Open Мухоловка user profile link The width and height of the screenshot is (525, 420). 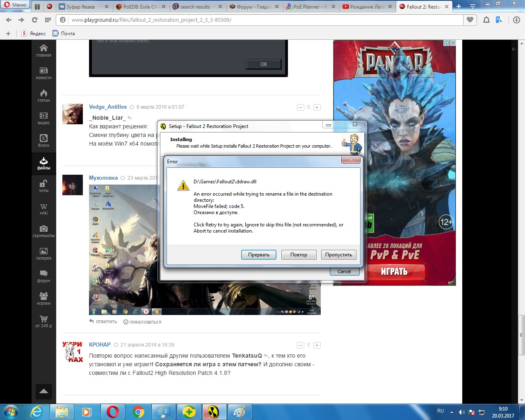click(103, 178)
